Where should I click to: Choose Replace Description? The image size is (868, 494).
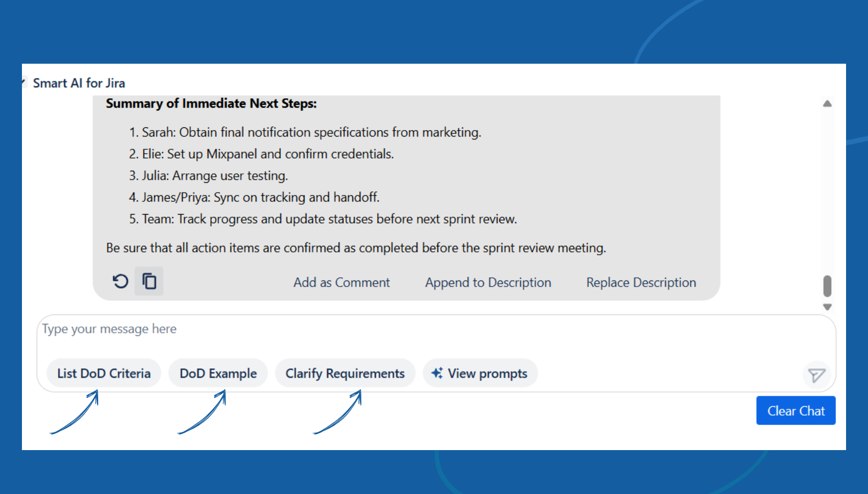[x=641, y=283]
